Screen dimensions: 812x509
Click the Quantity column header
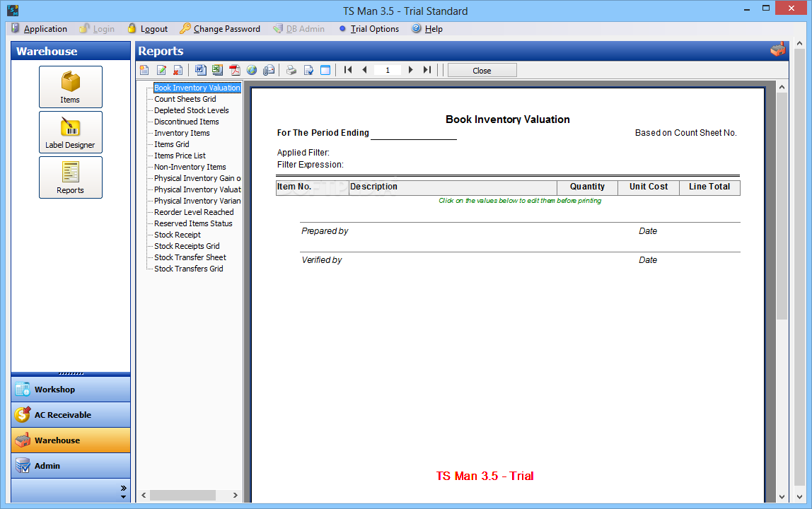point(587,187)
